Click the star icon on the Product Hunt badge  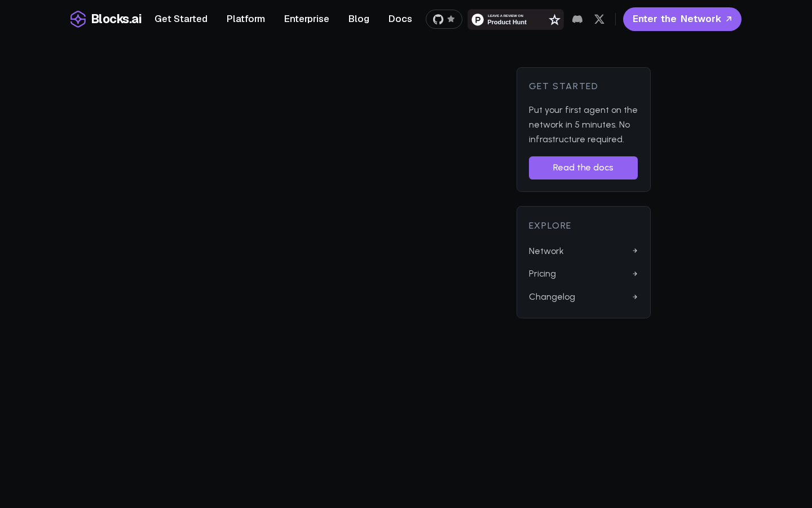pos(554,20)
